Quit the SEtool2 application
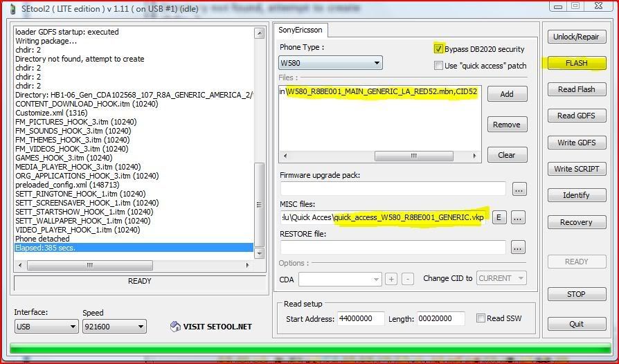 (x=577, y=324)
